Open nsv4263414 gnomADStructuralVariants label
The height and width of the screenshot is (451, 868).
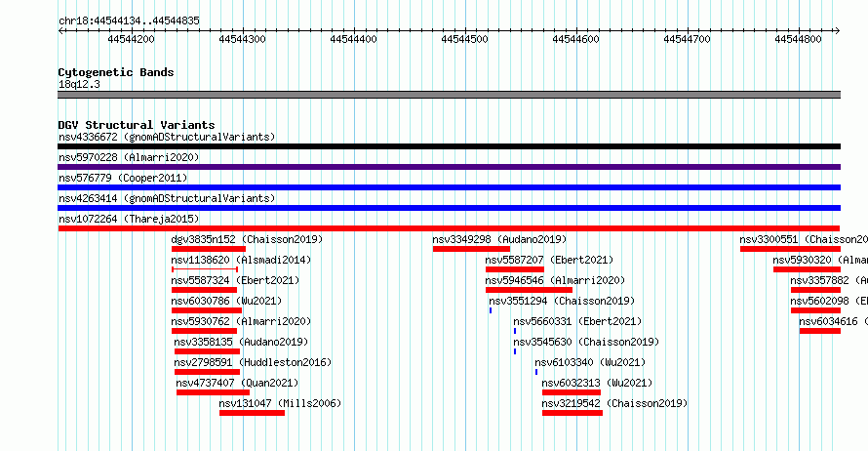(x=167, y=198)
